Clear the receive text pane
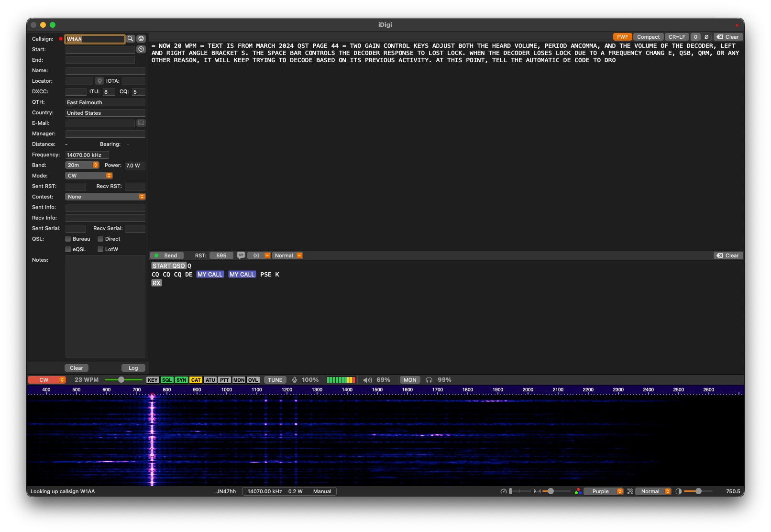The width and height of the screenshot is (771, 532). click(728, 37)
